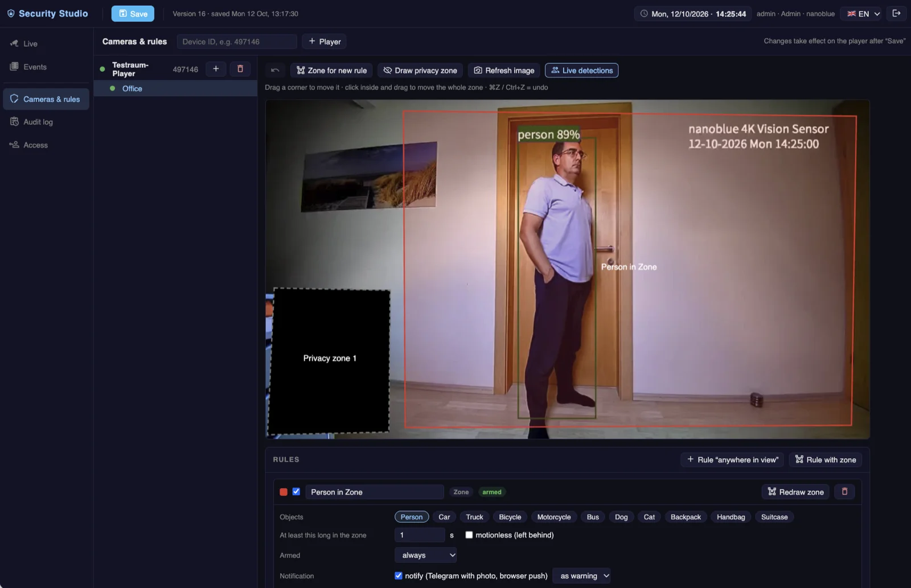Click the Person in Zone rule name field
The height and width of the screenshot is (588, 911).
point(375,492)
